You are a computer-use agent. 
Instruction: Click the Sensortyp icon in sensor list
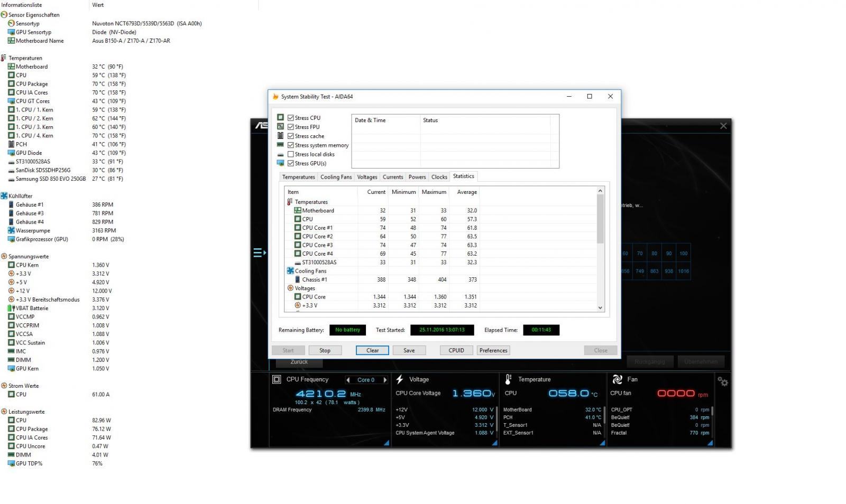[11, 23]
